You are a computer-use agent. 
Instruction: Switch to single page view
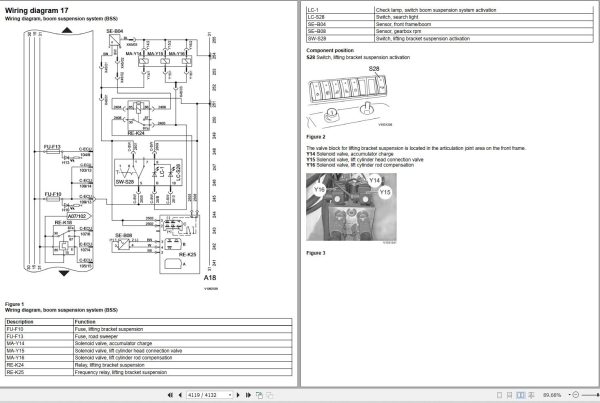tap(499, 395)
